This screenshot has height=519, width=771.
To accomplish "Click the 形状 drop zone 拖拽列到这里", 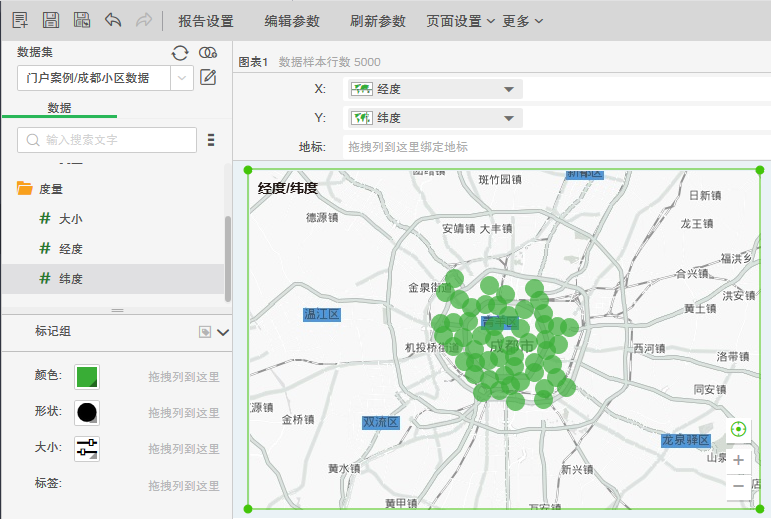I will [x=184, y=413].
